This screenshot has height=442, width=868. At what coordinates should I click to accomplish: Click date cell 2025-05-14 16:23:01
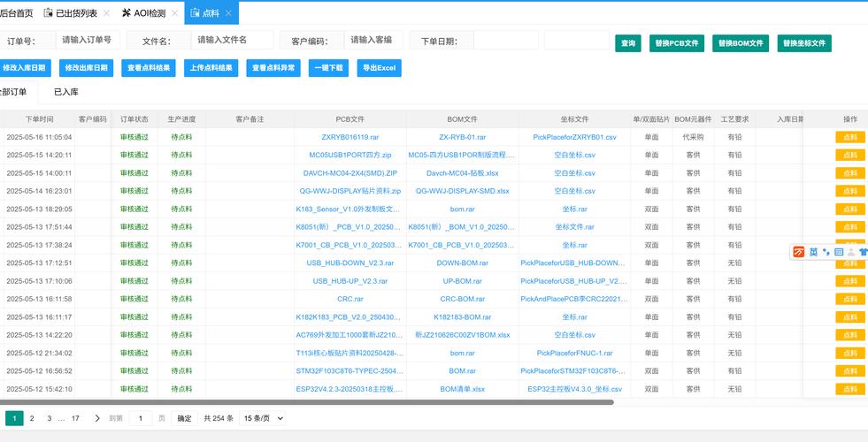[x=39, y=191]
